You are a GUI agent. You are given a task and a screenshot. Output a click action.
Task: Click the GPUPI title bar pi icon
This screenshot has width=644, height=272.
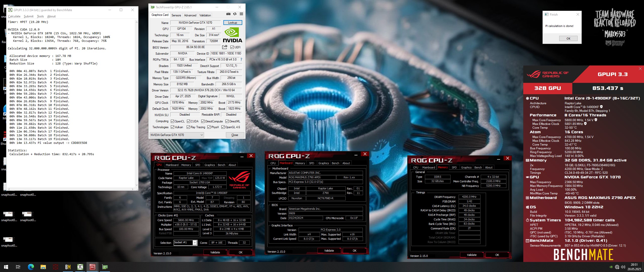click(10, 10)
